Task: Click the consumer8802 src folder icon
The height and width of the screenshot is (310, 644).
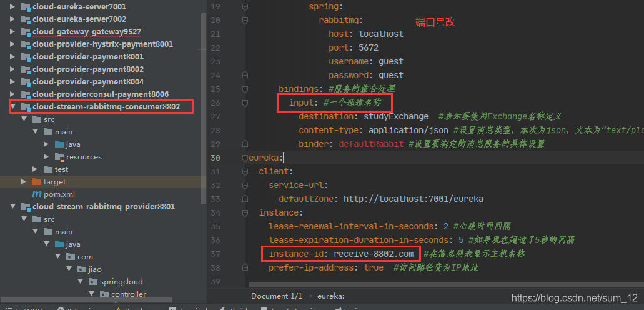Action: pos(37,119)
